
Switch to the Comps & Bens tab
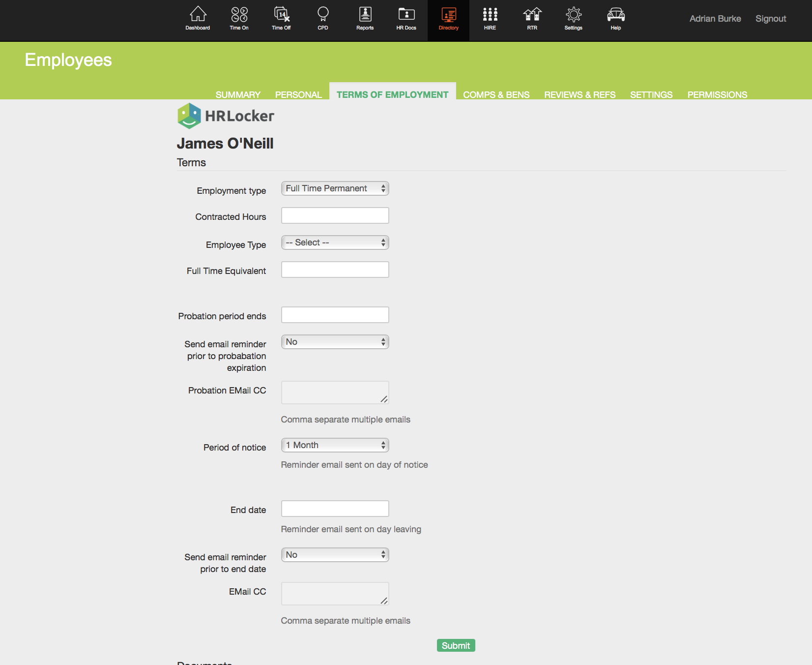click(496, 94)
